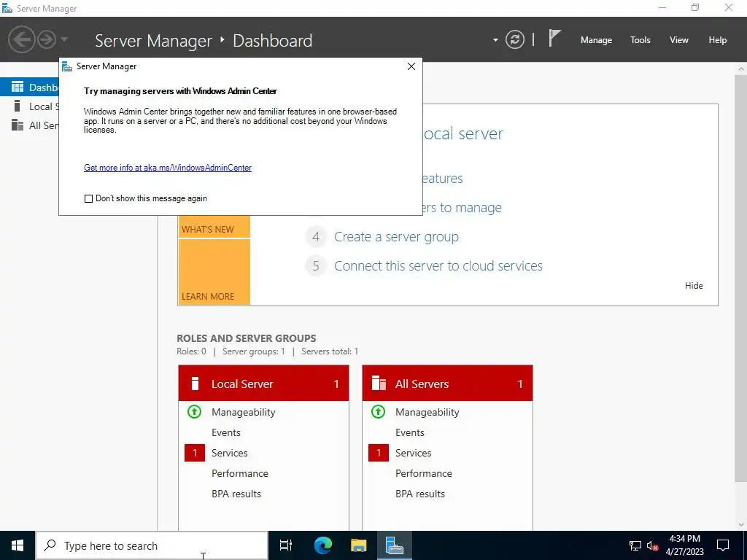Select All Servers in the sidebar
The height and width of the screenshot is (560, 747).
click(x=29, y=125)
